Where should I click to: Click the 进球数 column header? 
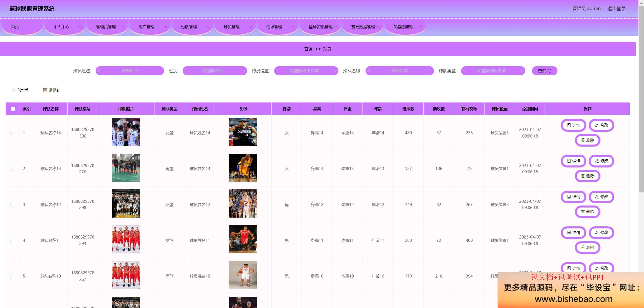click(408, 109)
